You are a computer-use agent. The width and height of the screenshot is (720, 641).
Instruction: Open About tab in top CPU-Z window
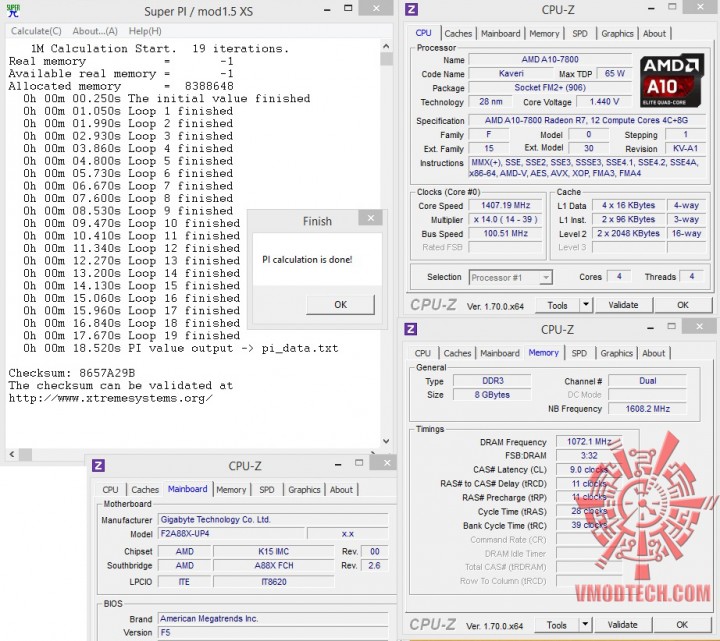(654, 34)
